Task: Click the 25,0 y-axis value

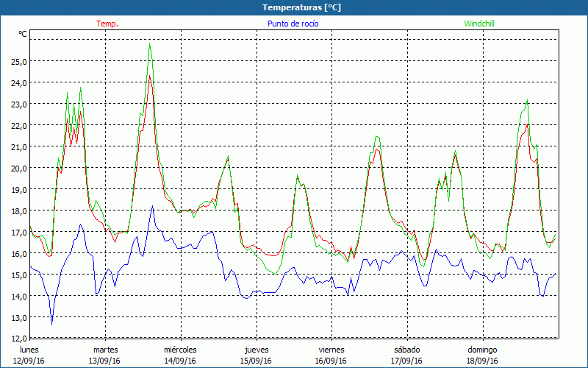Action: (18, 61)
